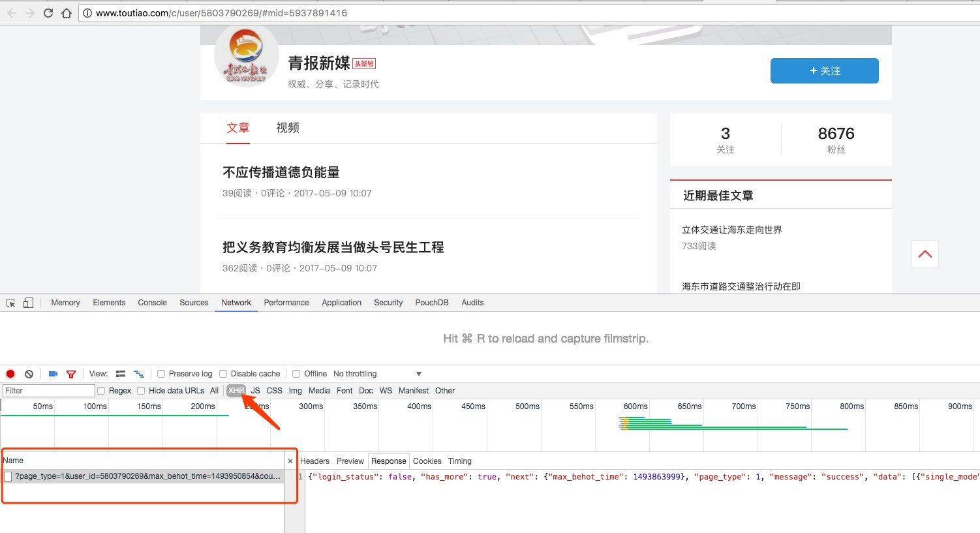This screenshot has width=980, height=533.
Task: Activate DevTools element inspector icon
Action: 10,303
